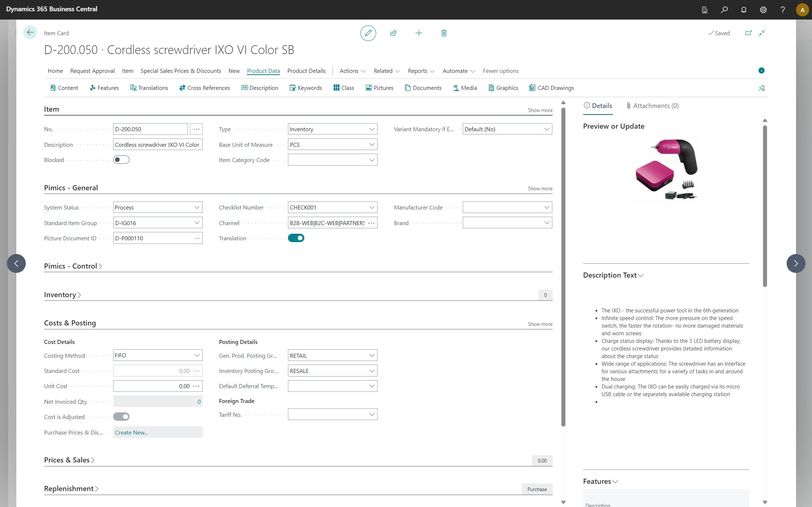
Task: Click the pin action bar icon
Action: tap(761, 88)
